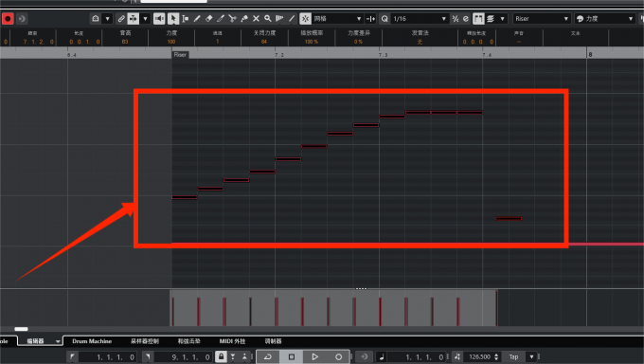The image size is (644, 364).
Task: Click the first velocity bar in controller lane
Action: point(173,312)
